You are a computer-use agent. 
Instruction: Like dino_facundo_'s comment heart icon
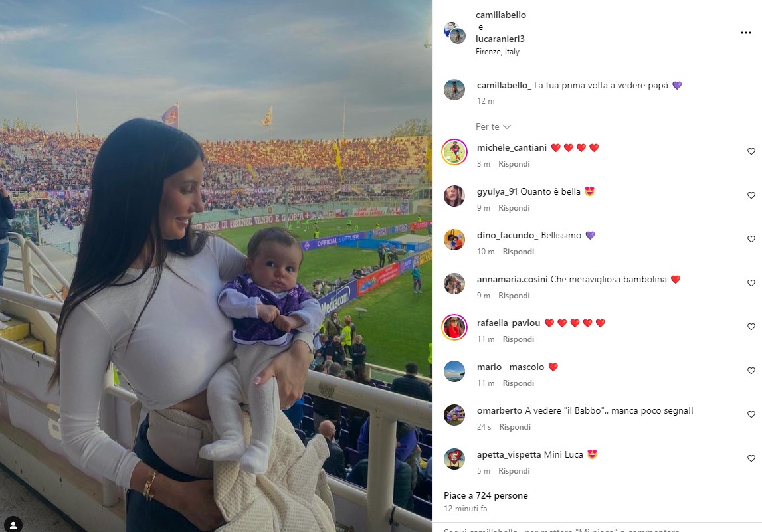[751, 239]
